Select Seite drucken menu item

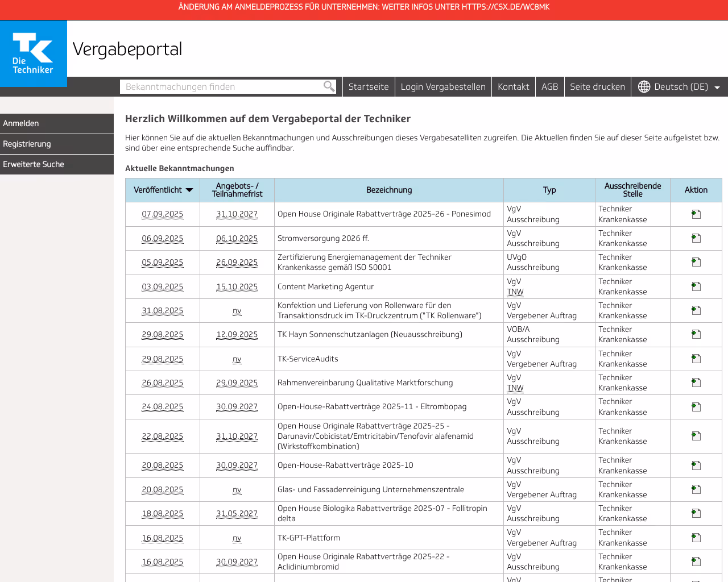pyautogui.click(x=598, y=86)
